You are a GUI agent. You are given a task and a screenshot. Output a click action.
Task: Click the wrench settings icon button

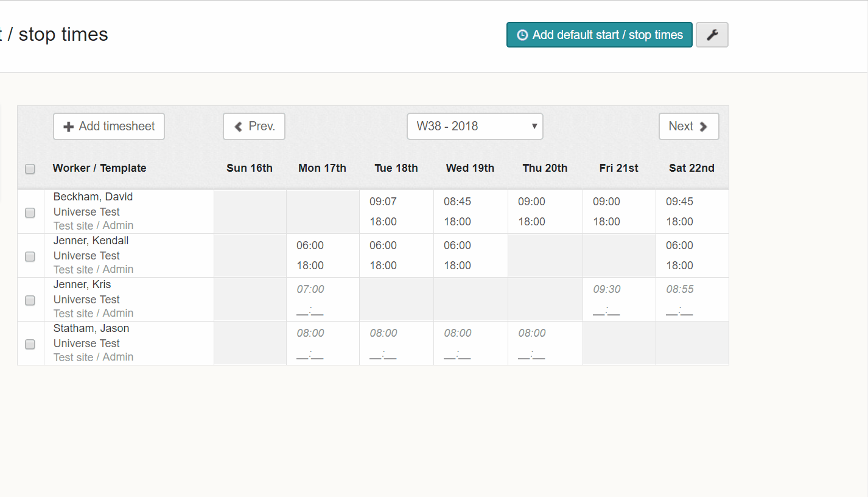pos(712,35)
